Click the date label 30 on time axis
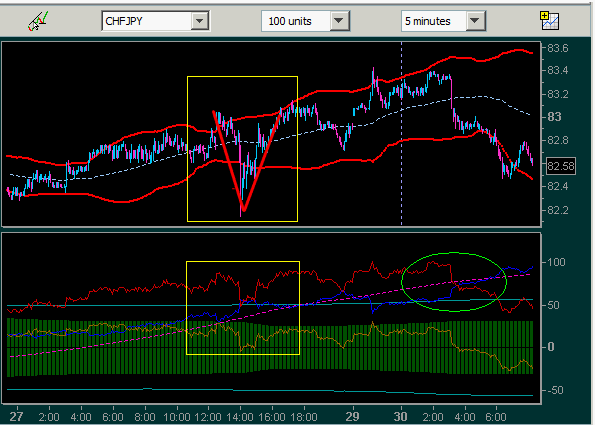The height and width of the screenshot is (425, 595). coord(401,416)
